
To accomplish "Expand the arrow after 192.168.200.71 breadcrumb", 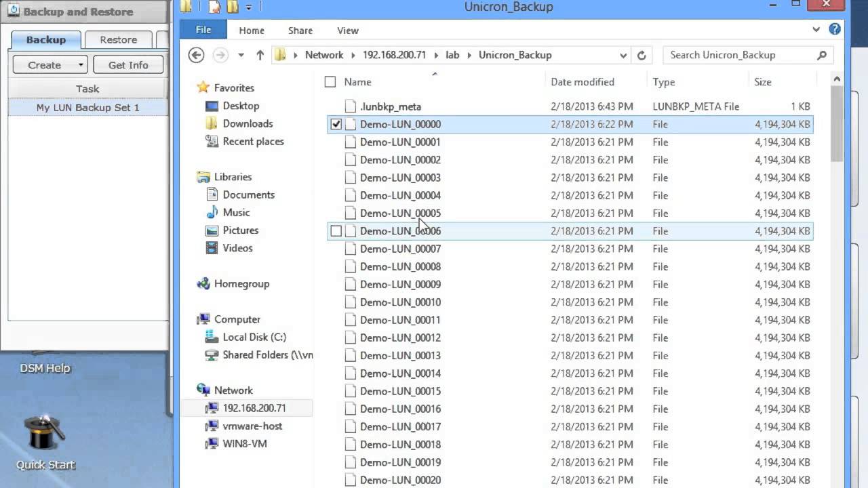I will pos(436,56).
